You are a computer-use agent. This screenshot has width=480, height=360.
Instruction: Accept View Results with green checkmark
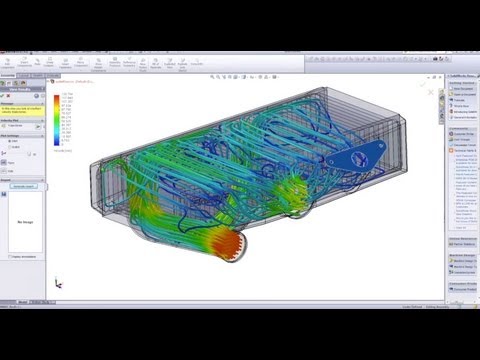(x=2, y=96)
